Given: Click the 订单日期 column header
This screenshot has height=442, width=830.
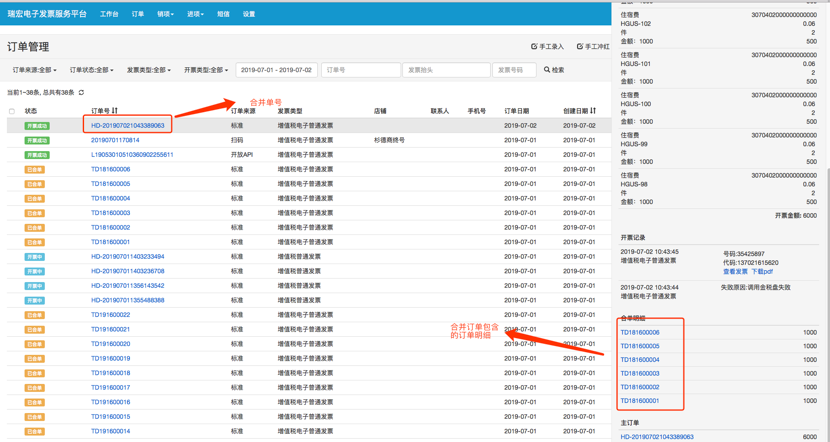Looking at the screenshot, I should 517,111.
